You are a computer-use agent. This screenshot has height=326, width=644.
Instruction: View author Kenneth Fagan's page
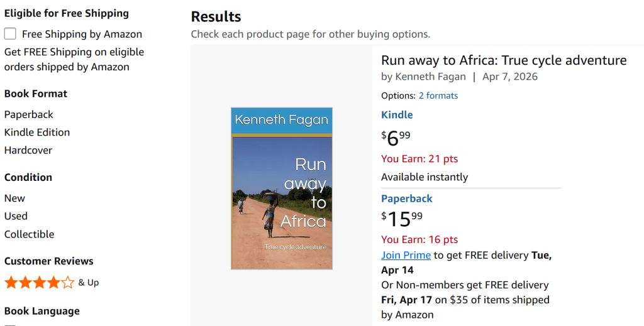coord(430,77)
